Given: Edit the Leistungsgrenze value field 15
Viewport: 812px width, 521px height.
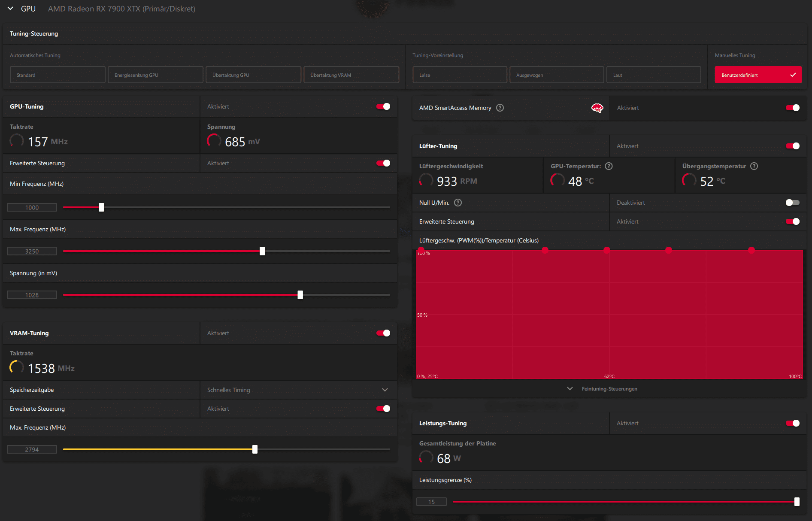Looking at the screenshot, I should click(431, 502).
